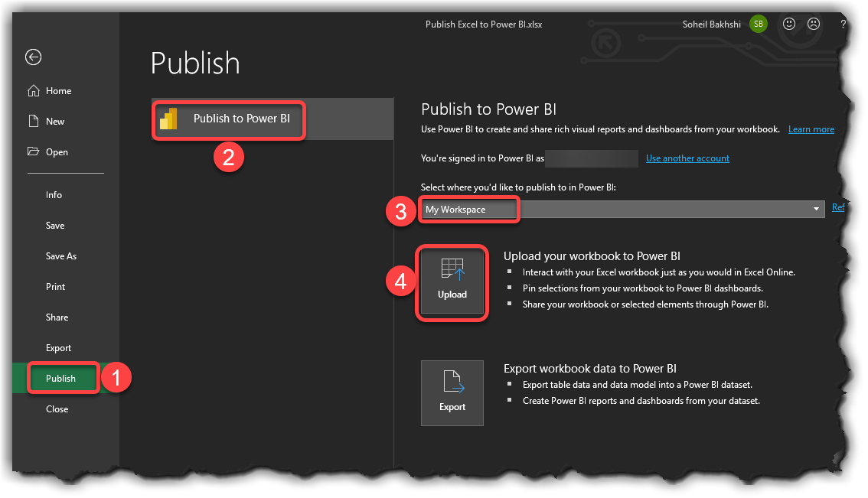Click the Export workbook data icon

click(452, 392)
